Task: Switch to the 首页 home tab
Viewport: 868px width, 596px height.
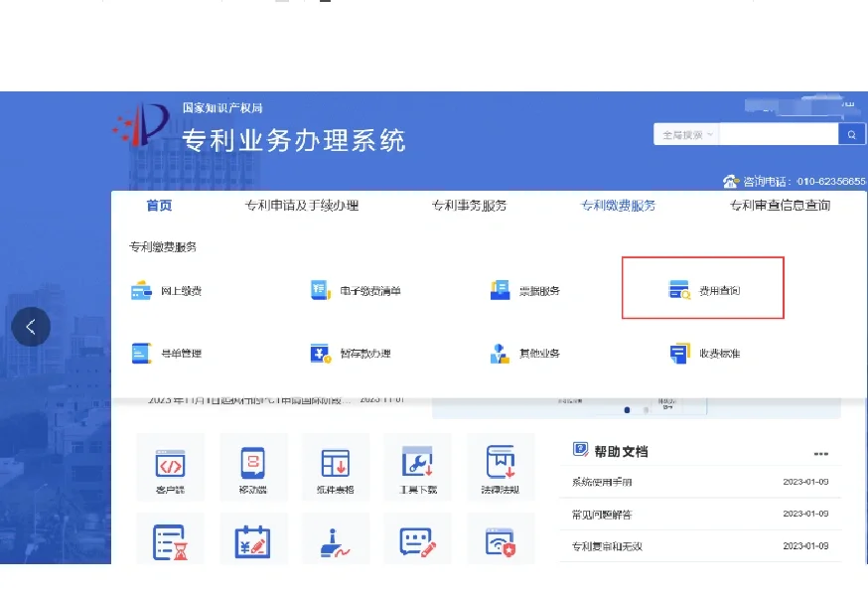Action: (159, 206)
